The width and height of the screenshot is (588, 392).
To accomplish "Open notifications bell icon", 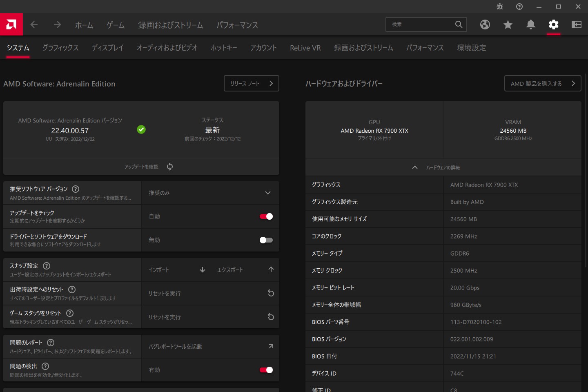I will pyautogui.click(x=531, y=24).
